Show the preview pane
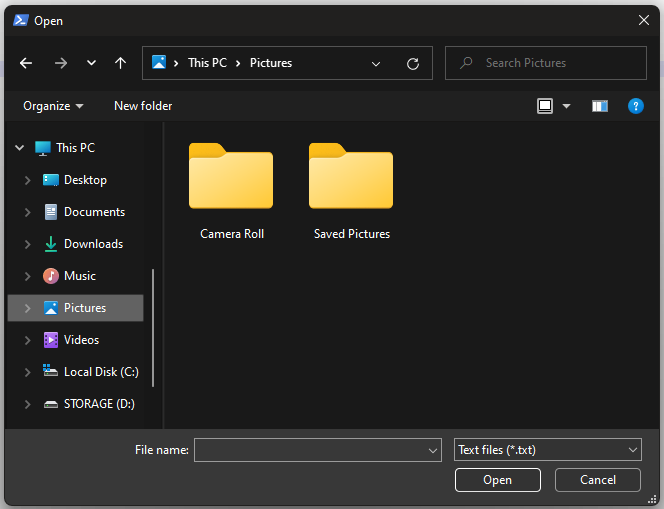Screen dimensions: 664x509 [600, 106]
